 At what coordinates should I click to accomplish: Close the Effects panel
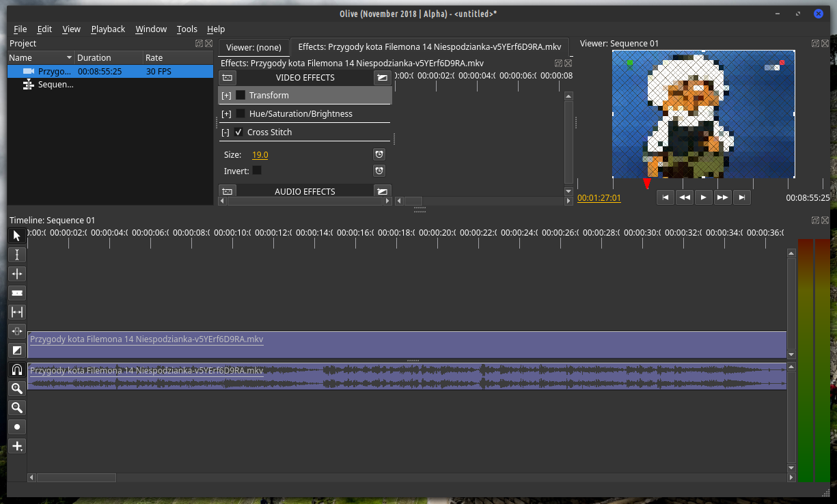coord(568,63)
